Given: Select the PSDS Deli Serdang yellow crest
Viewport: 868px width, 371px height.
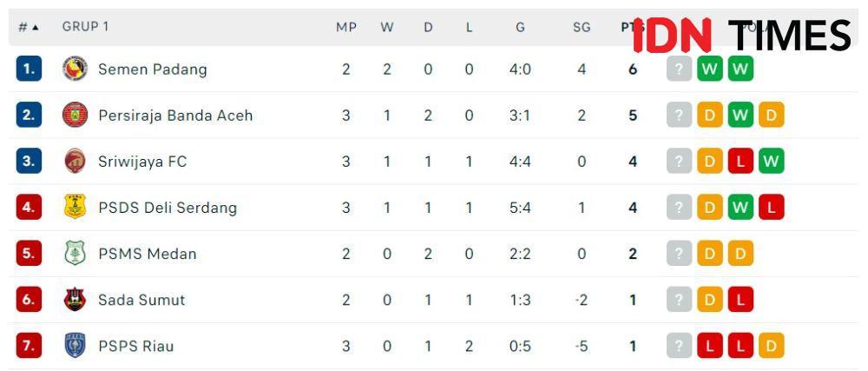Looking at the screenshot, I should tap(75, 207).
